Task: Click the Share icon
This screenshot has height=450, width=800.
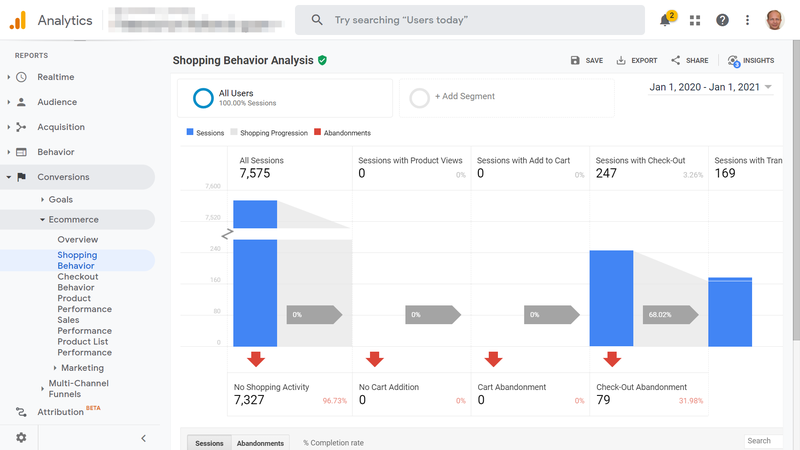Action: click(676, 60)
